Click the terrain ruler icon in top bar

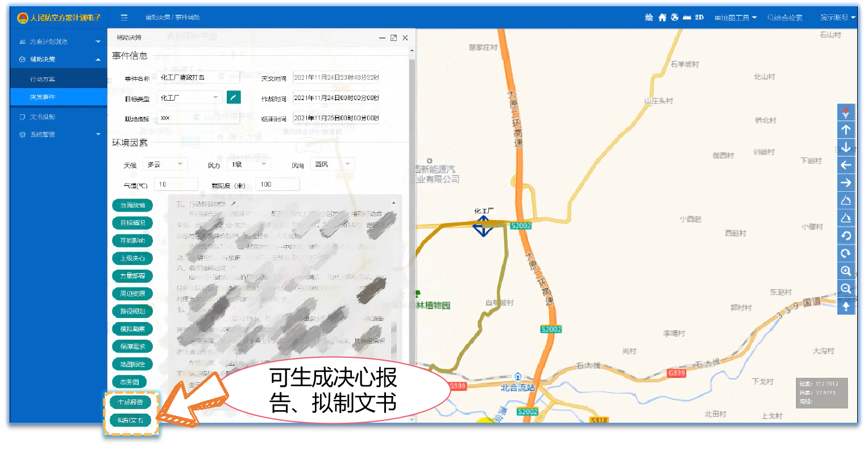tap(687, 18)
